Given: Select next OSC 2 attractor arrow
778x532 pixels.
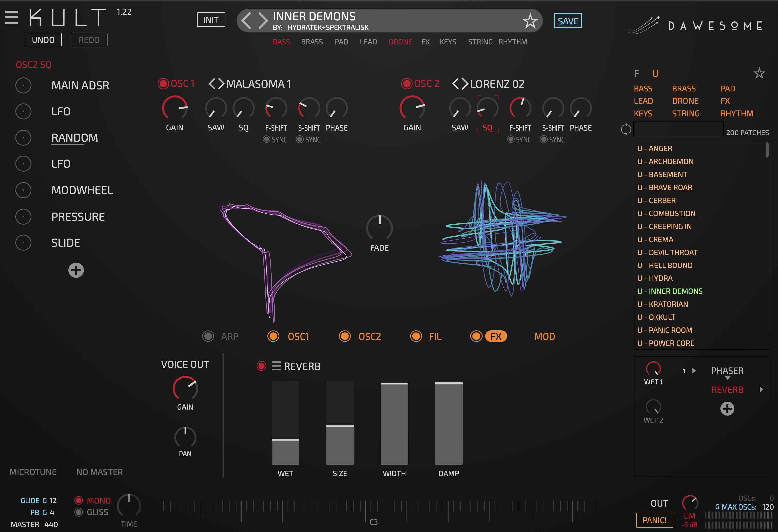Looking at the screenshot, I should (465, 84).
